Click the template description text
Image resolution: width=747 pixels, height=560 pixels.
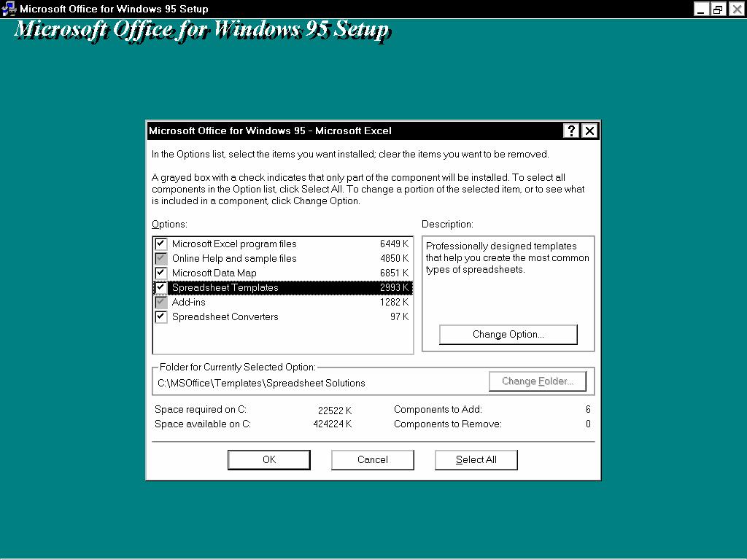click(x=508, y=257)
